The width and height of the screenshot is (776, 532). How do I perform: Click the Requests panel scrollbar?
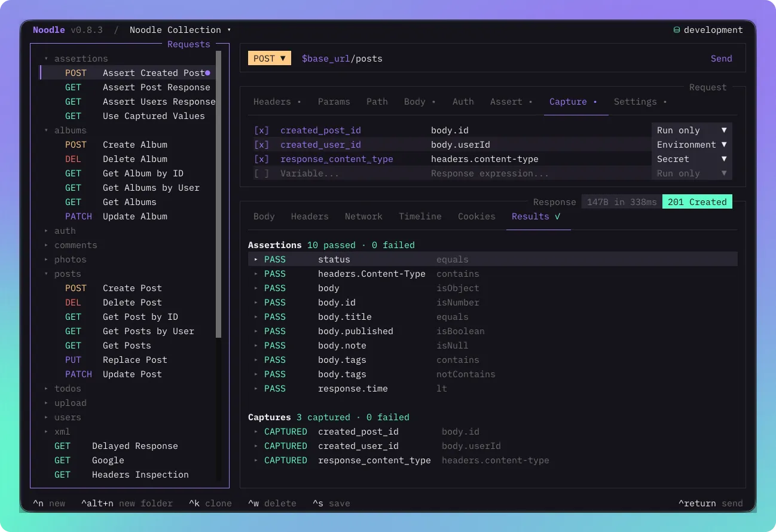click(x=218, y=194)
